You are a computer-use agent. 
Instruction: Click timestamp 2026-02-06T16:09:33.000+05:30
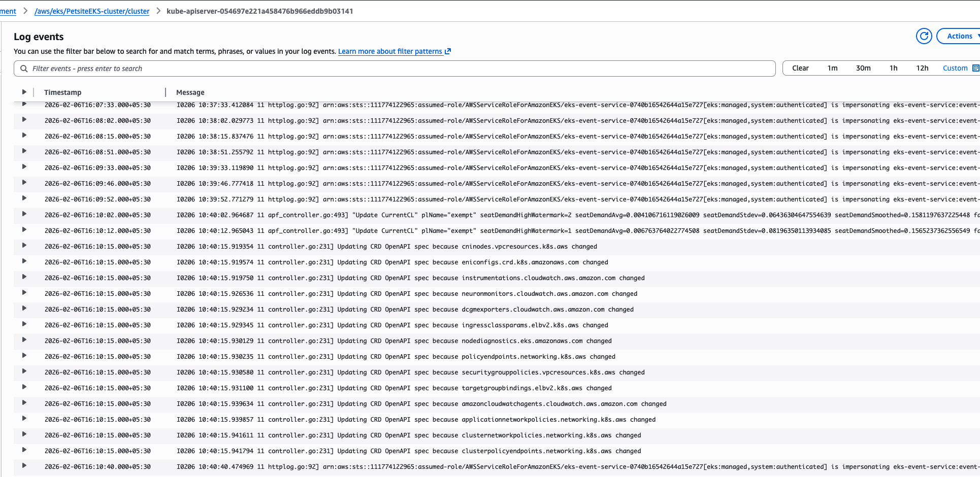(x=97, y=168)
